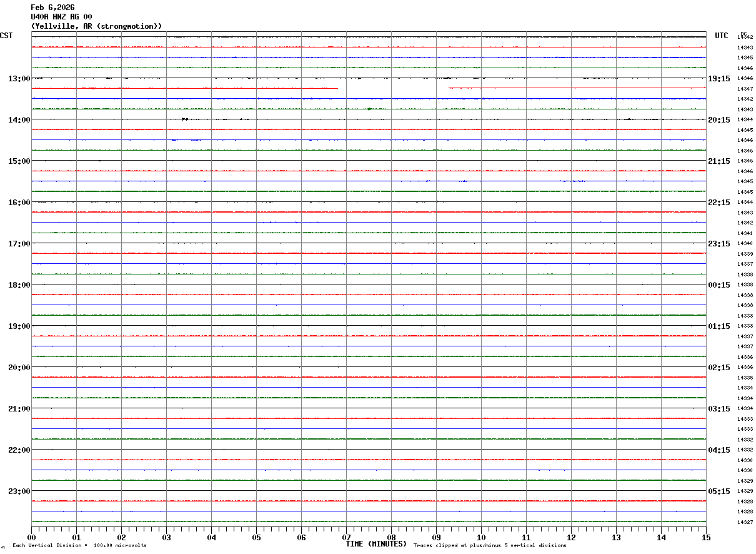Select the 22:00 CST row label

pos(19,450)
